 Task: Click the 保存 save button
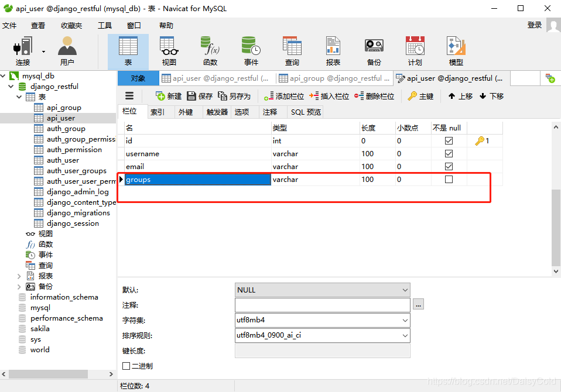point(200,96)
